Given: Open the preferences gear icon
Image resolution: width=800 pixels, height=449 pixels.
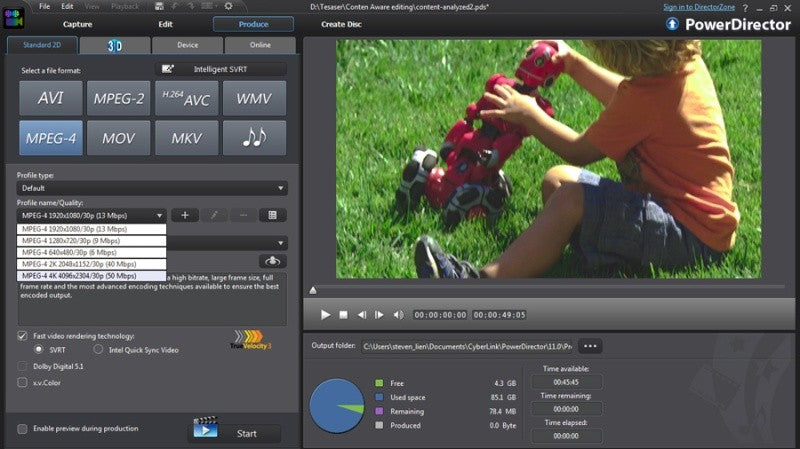Looking at the screenshot, I should click(x=228, y=6).
